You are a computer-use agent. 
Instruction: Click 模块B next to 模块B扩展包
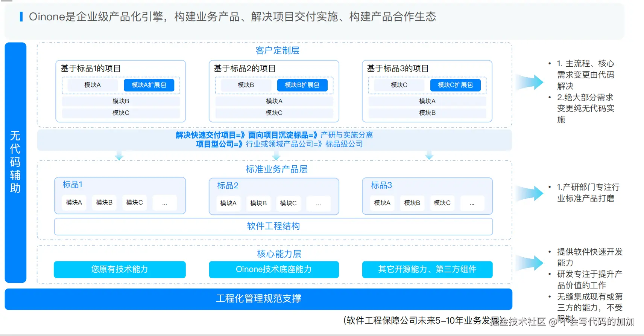(246, 85)
